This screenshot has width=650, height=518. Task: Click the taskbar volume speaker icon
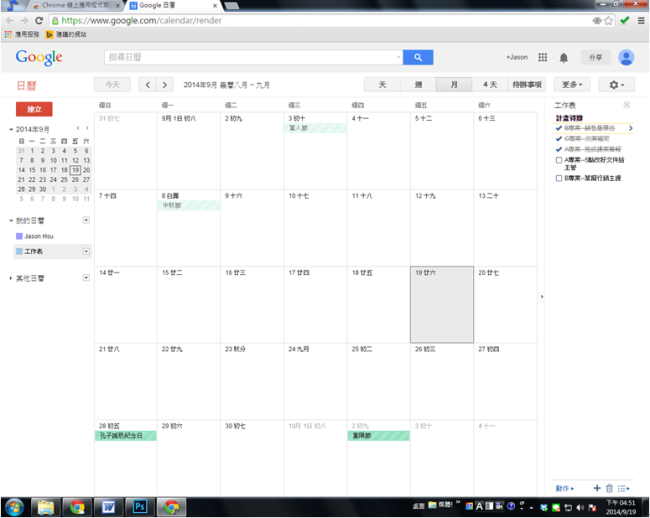point(580,507)
